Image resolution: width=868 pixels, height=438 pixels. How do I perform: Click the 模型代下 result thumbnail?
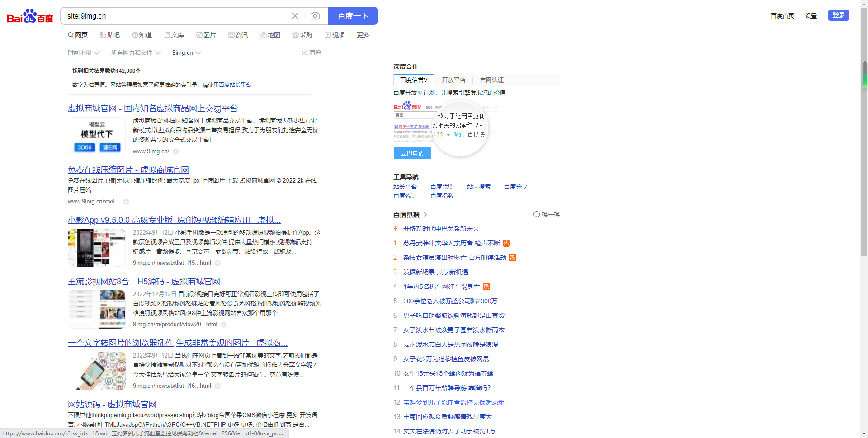coord(97,136)
